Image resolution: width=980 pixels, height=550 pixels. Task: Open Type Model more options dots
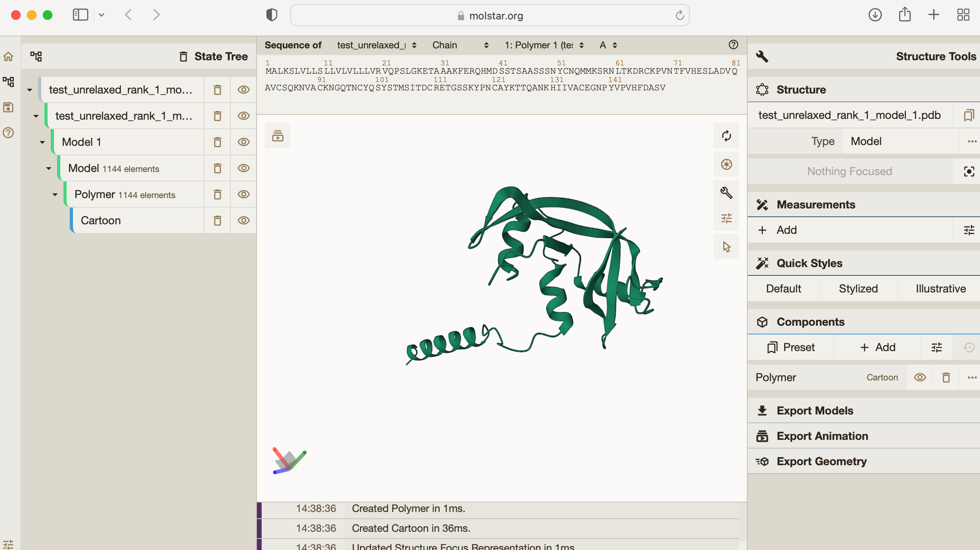[972, 141]
